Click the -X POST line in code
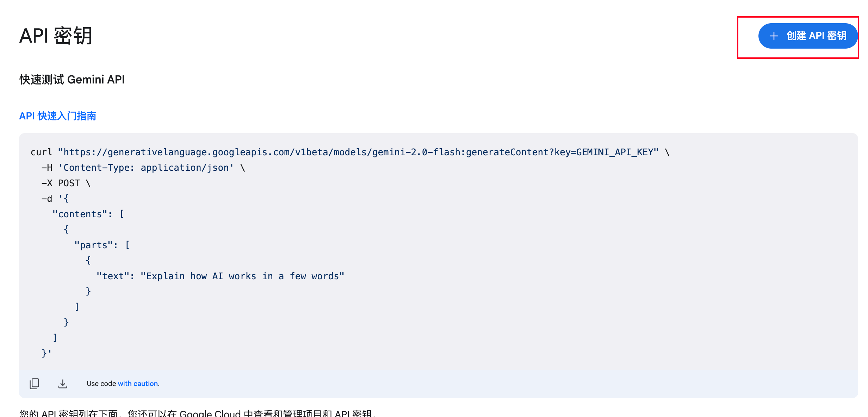Viewport: 868px width, 417px height. click(66, 183)
